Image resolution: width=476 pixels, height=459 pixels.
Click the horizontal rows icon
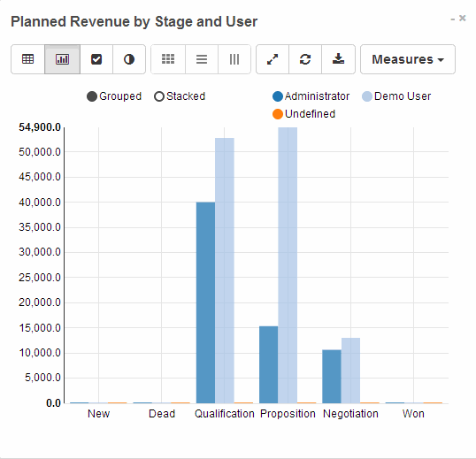[x=202, y=59]
